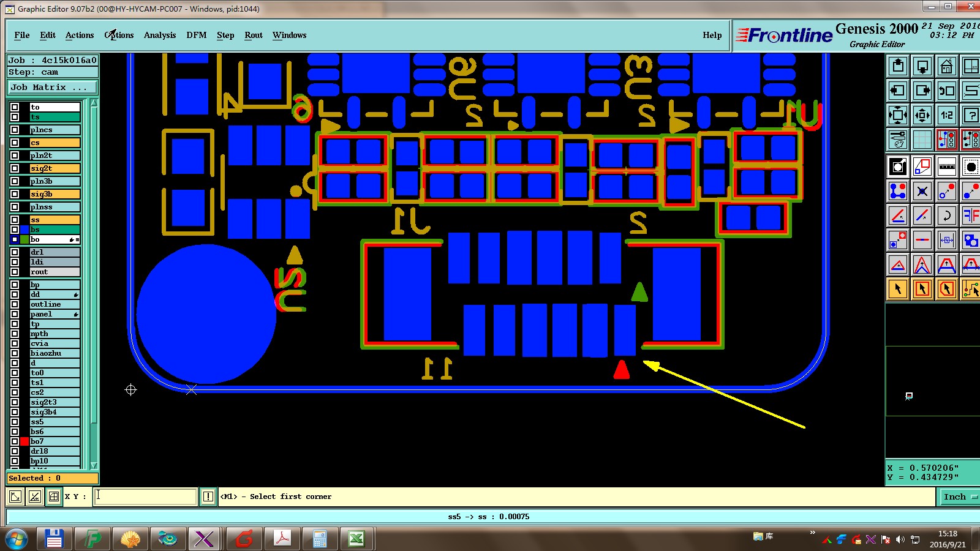Viewport: 980px width, 551px height.
Task: Click the exclamation mark execute button
Action: pos(208,497)
